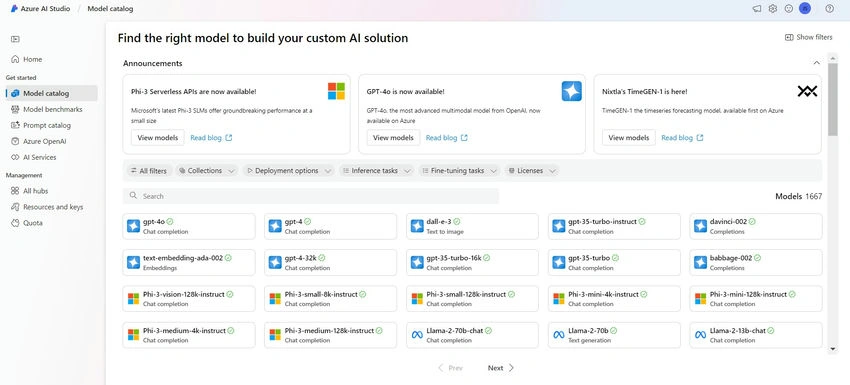Open the user account avatar
The width and height of the screenshot is (850, 385).
pos(805,8)
